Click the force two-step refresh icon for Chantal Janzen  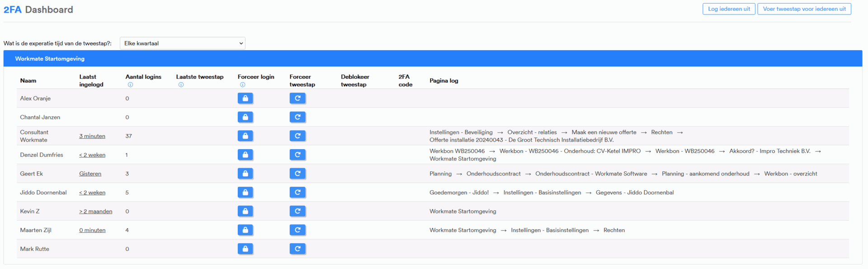[297, 117]
